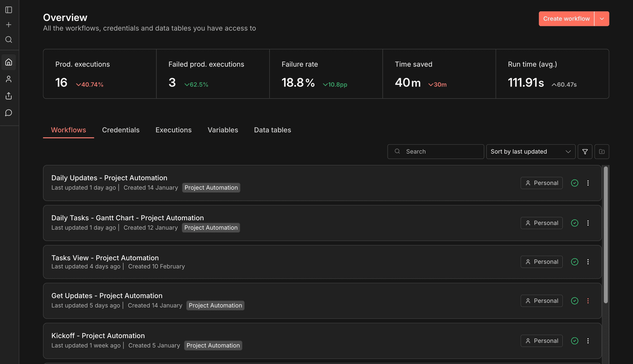Click the Create workflow button
This screenshot has height=364, width=633.
pos(566,19)
